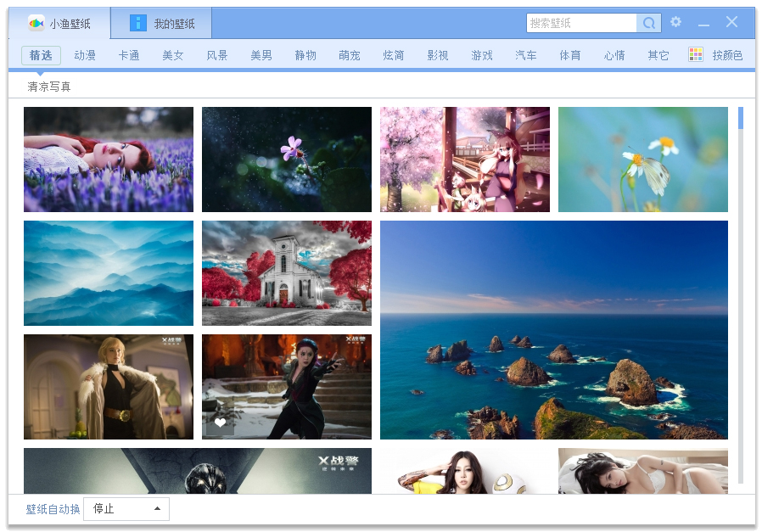The image size is (762, 532).
Task: Open the blonde woman in fur coat wallpaper
Action: 109,387
